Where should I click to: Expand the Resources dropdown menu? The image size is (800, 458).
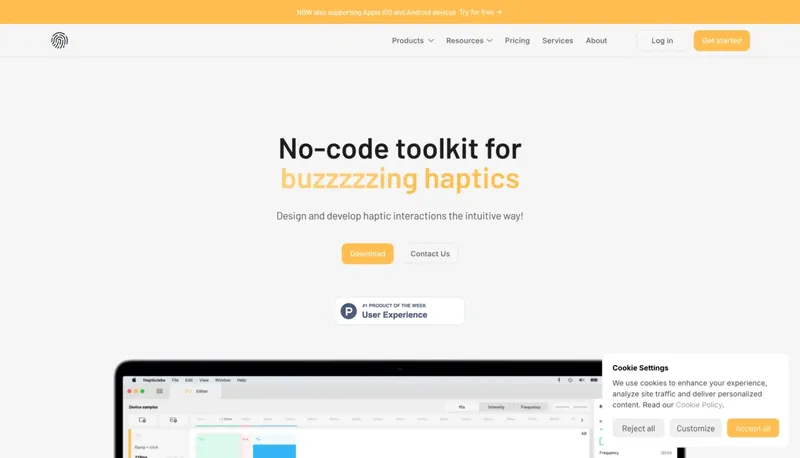469,40
